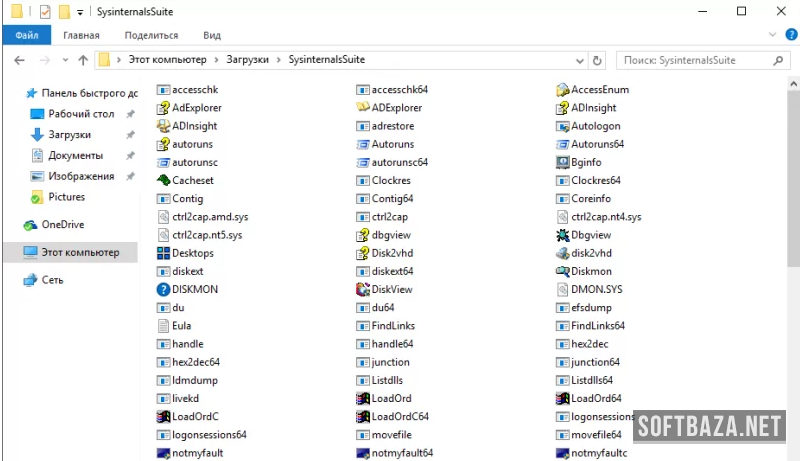
Task: Click the back navigation arrow
Action: pos(19,60)
